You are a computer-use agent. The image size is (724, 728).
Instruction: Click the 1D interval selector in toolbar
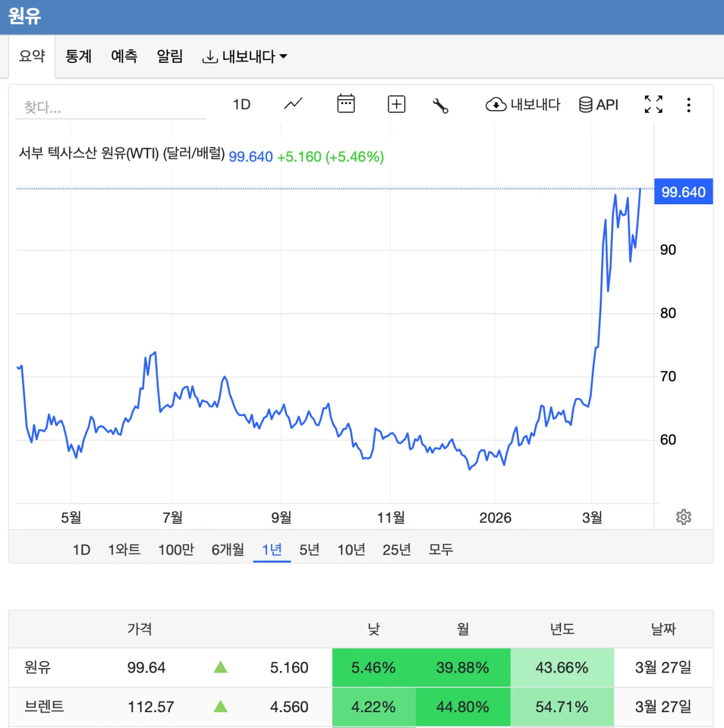(x=242, y=105)
